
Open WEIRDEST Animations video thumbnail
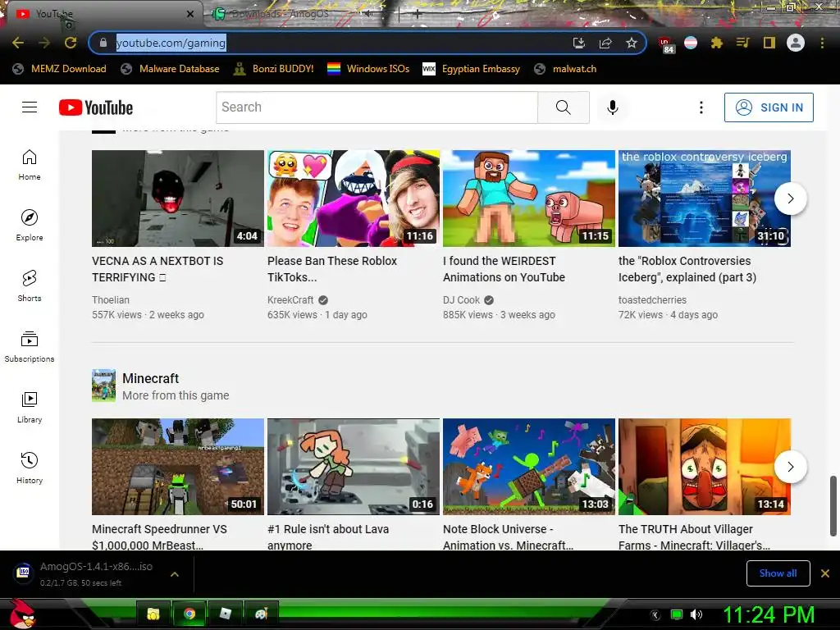click(529, 199)
